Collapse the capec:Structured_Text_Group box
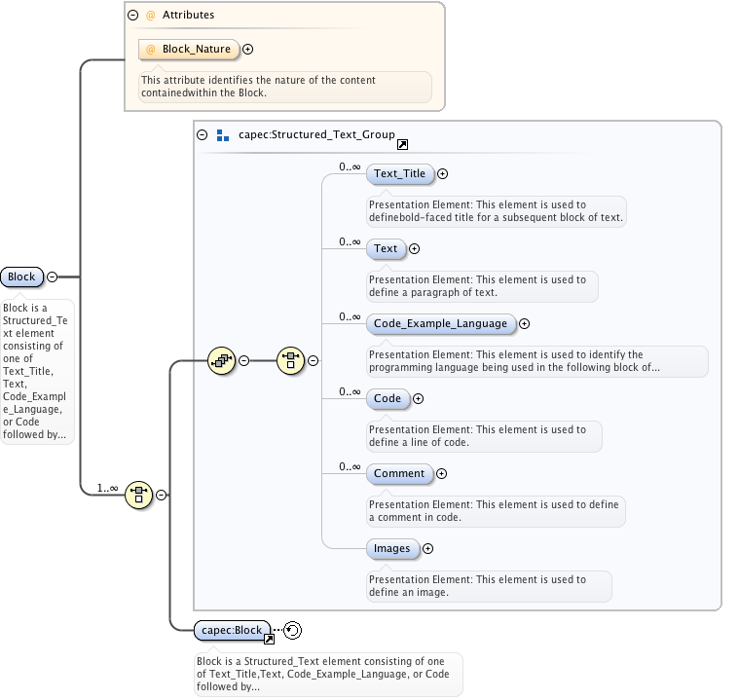 click(x=203, y=135)
